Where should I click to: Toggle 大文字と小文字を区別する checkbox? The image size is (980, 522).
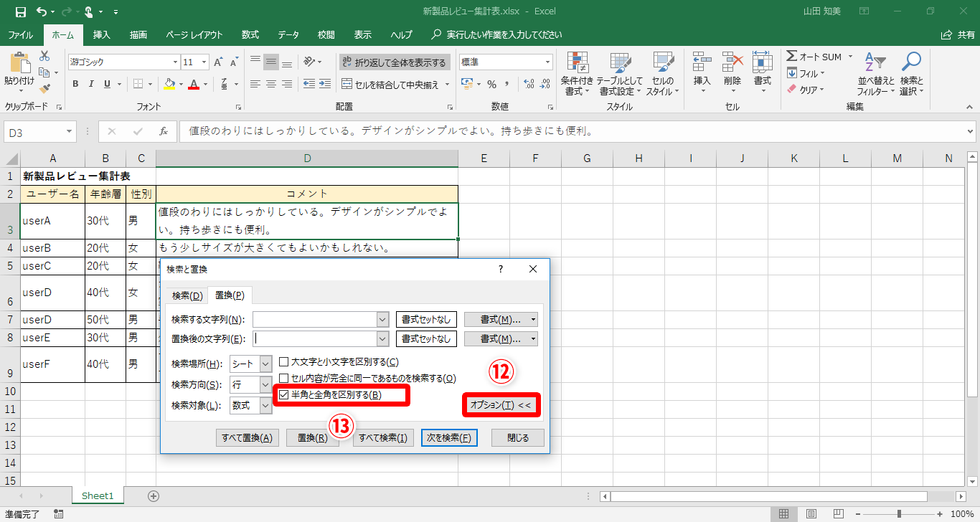(284, 362)
